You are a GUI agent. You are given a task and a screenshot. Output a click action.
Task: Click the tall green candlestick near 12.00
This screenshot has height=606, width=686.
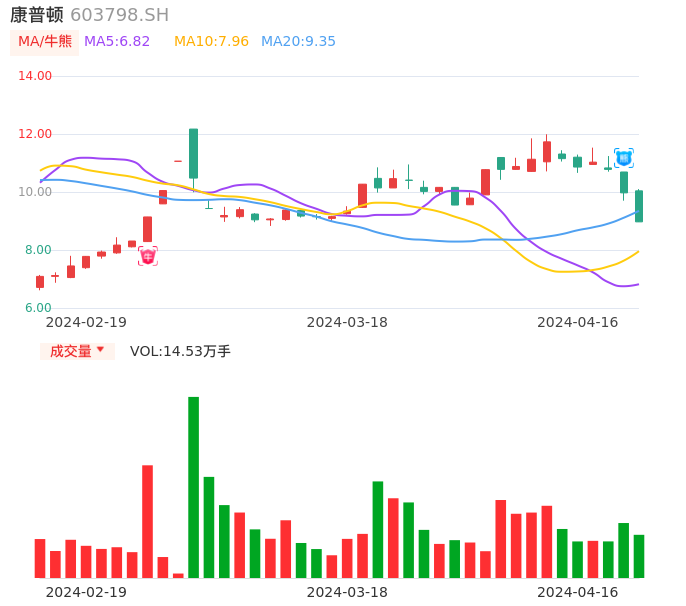click(193, 153)
